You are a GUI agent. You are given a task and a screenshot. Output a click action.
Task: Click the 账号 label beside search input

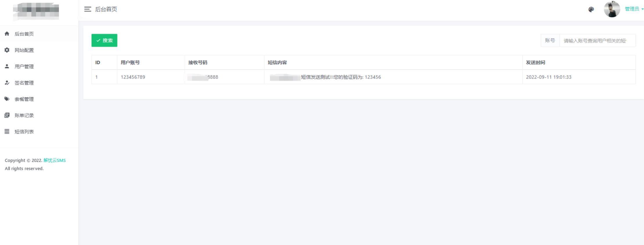click(x=550, y=40)
